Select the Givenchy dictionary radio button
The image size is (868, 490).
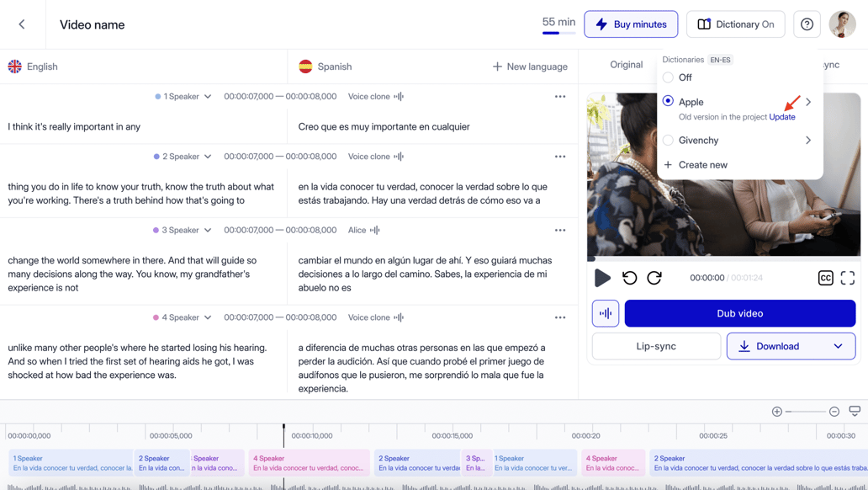click(x=668, y=141)
